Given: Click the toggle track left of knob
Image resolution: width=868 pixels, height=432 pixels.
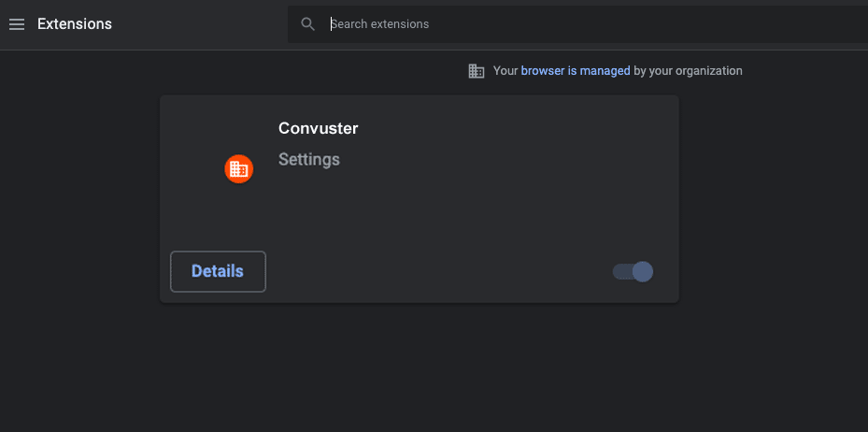Looking at the screenshot, I should pos(622,271).
